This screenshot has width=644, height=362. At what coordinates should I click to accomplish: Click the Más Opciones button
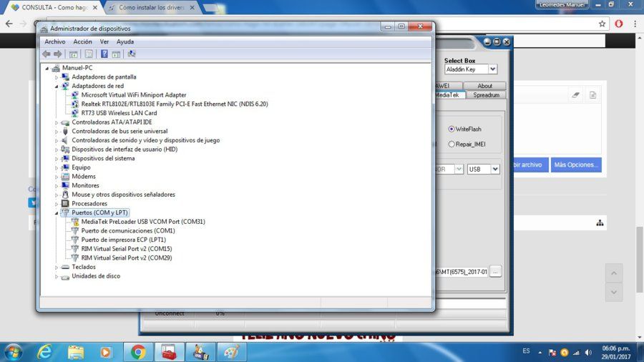[x=576, y=165]
